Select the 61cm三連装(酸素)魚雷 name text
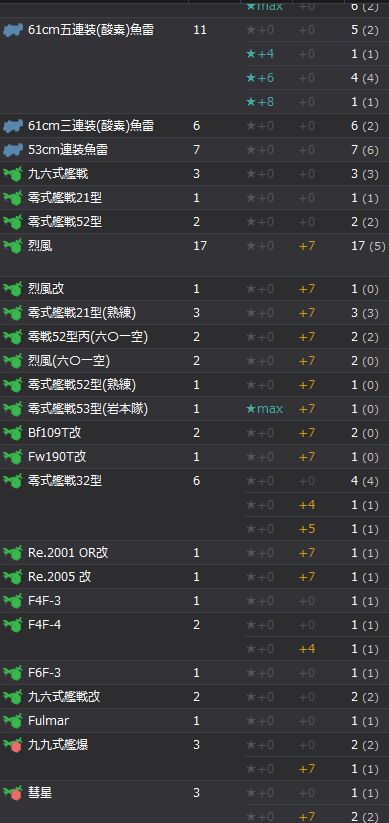 tap(91, 126)
